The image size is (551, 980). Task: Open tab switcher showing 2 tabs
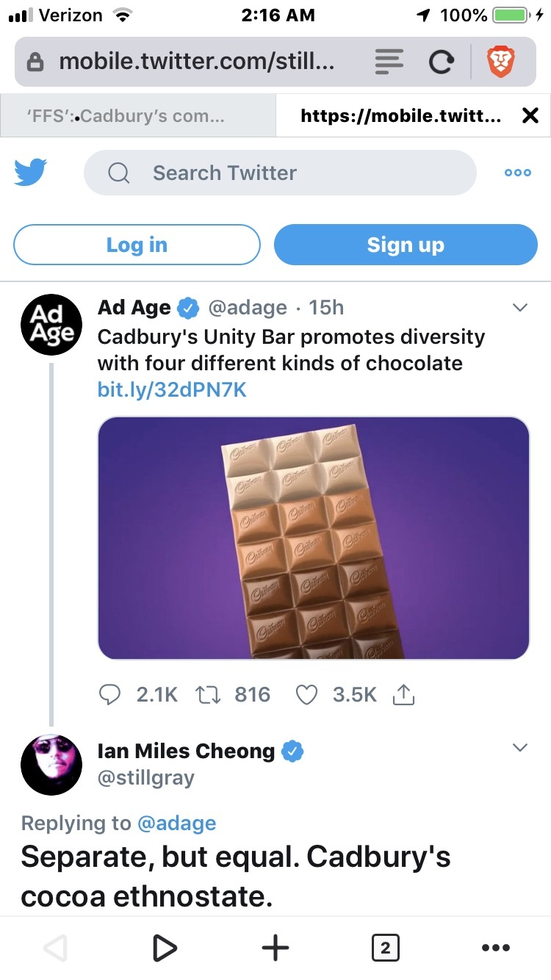click(x=385, y=948)
